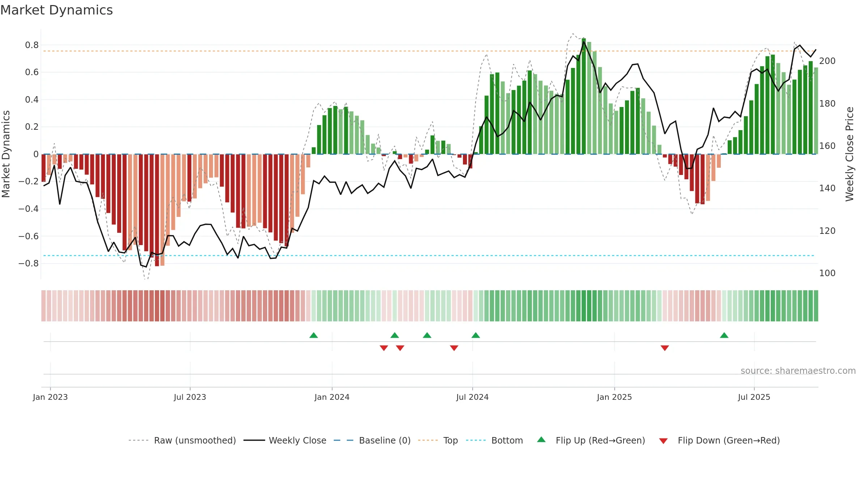
Task: Click the flip-up marker at Jul 2024
Action: (x=476, y=335)
